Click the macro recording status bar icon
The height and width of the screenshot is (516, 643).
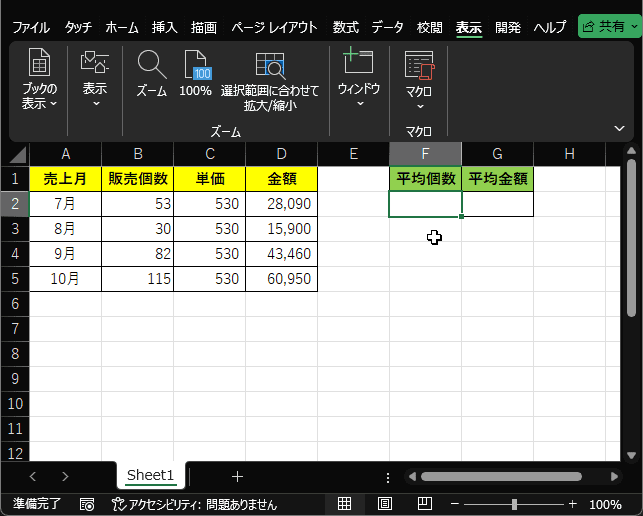click(x=87, y=504)
